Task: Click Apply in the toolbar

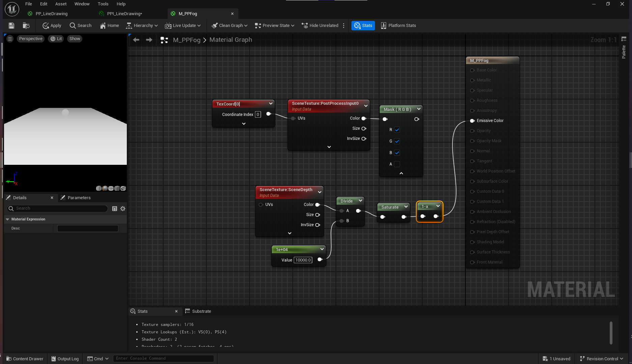Action: [52, 26]
